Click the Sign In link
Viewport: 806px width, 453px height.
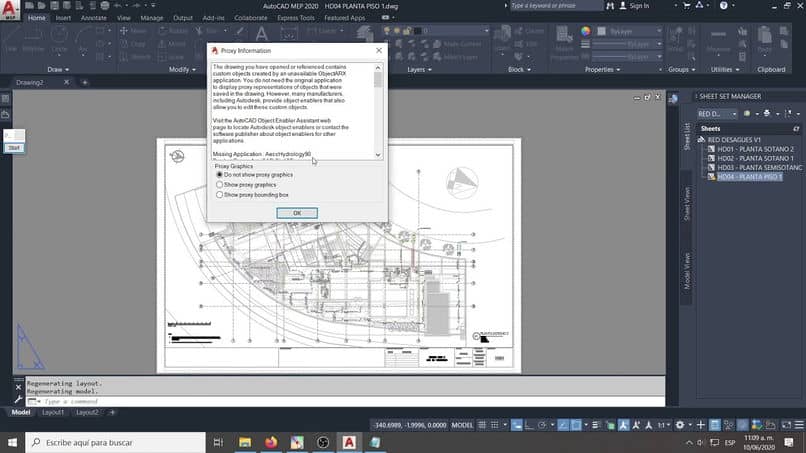tap(639, 5)
